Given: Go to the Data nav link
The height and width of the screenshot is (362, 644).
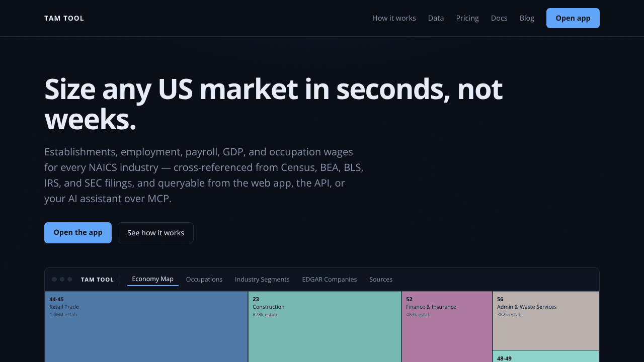Looking at the screenshot, I should [436, 18].
